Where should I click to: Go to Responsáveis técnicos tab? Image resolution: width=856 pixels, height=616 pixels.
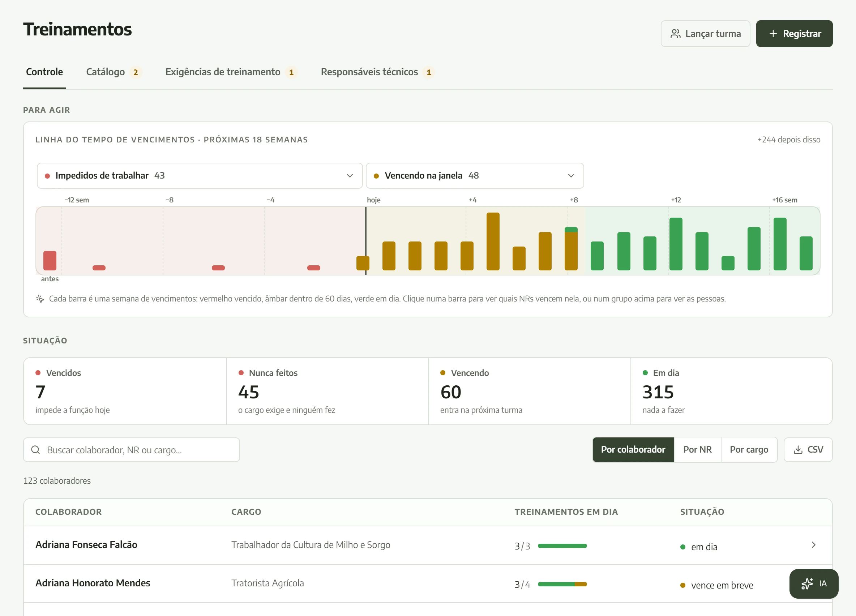point(377,72)
